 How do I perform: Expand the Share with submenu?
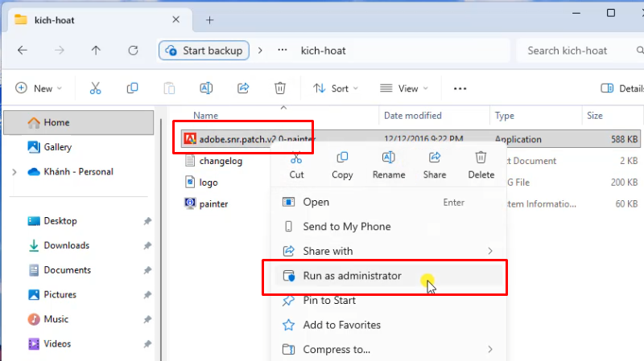[490, 251]
